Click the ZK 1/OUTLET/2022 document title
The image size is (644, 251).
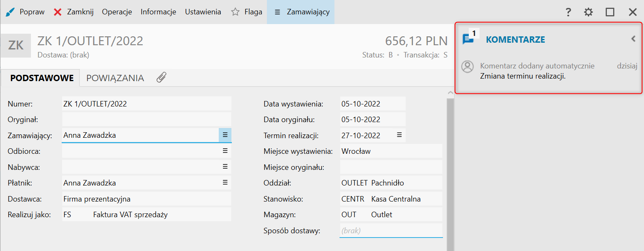(90, 41)
